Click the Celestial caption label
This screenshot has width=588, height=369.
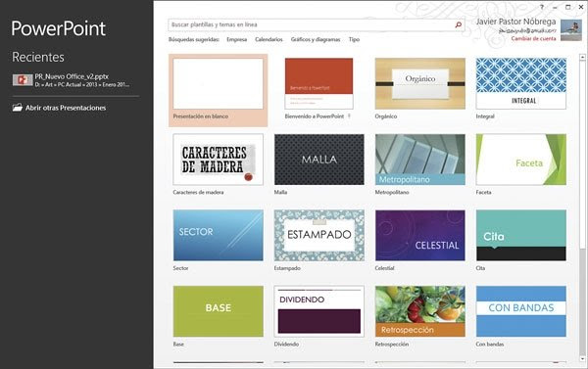point(384,268)
